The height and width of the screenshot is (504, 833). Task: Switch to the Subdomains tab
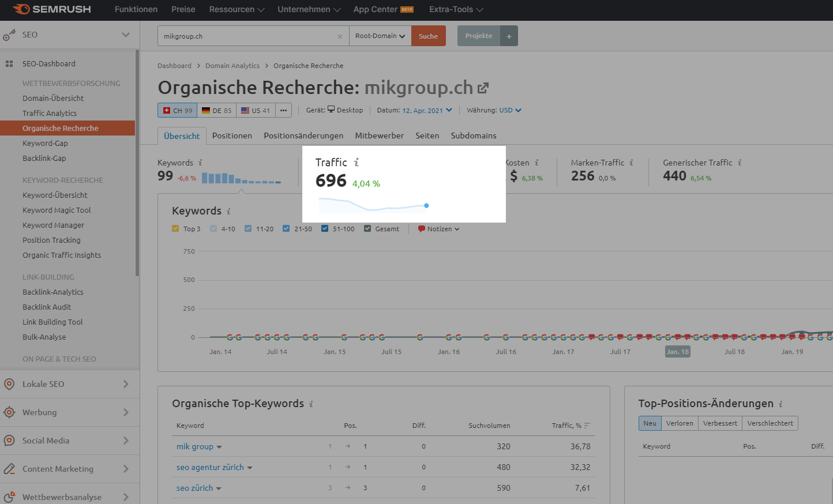click(x=474, y=136)
